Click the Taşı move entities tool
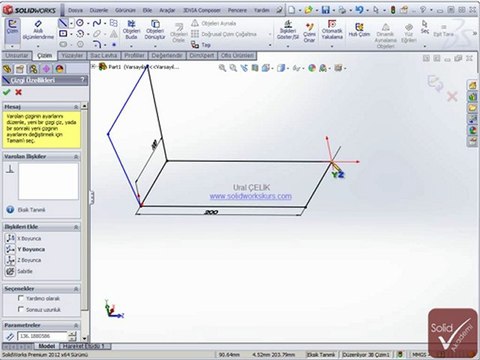Image resolution: width=480 pixels, height=360 pixels. tap(201, 44)
